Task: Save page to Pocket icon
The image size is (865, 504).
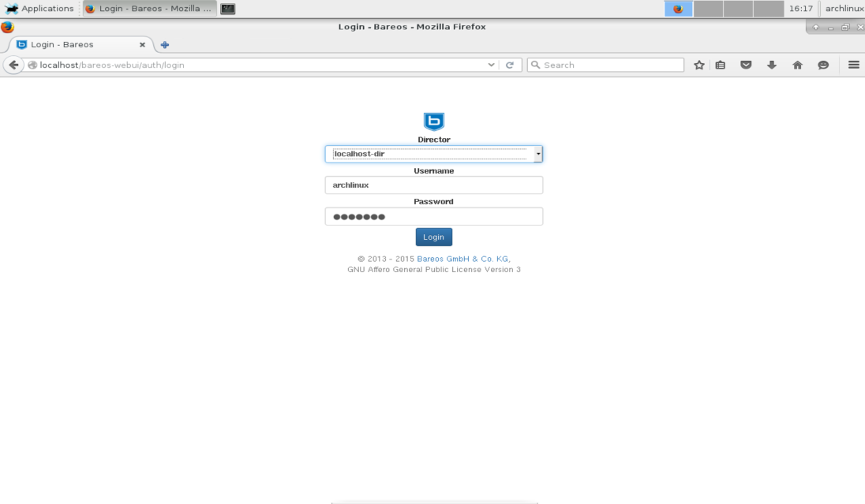Action: [x=746, y=65]
